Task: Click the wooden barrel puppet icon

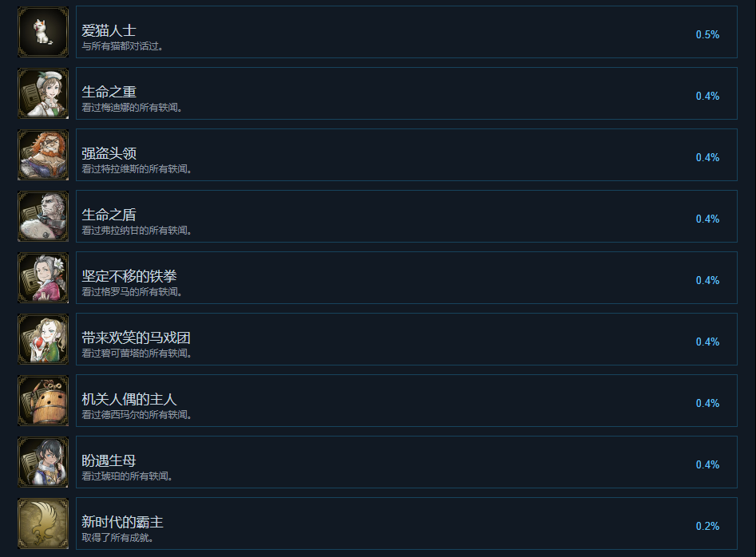Action: 43,401
